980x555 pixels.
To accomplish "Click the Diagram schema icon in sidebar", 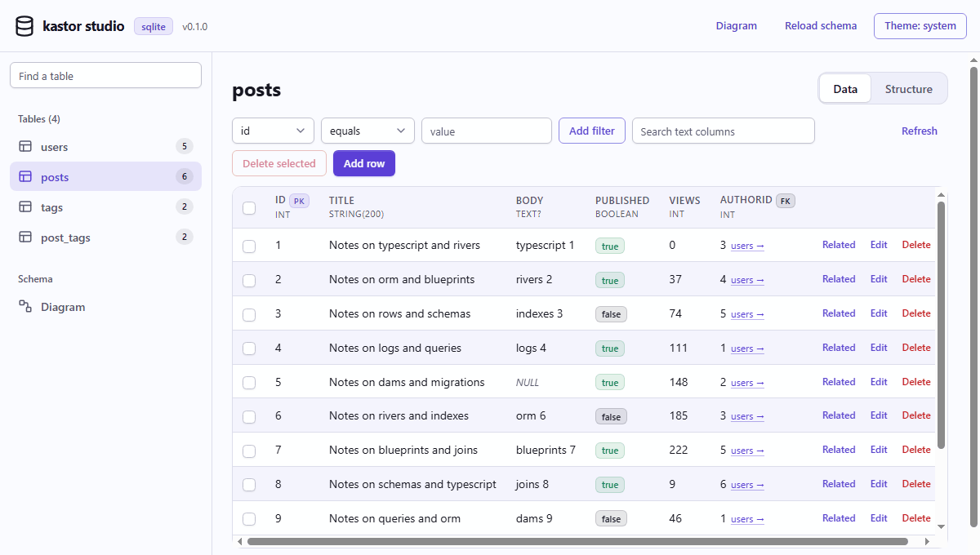I will [x=25, y=307].
